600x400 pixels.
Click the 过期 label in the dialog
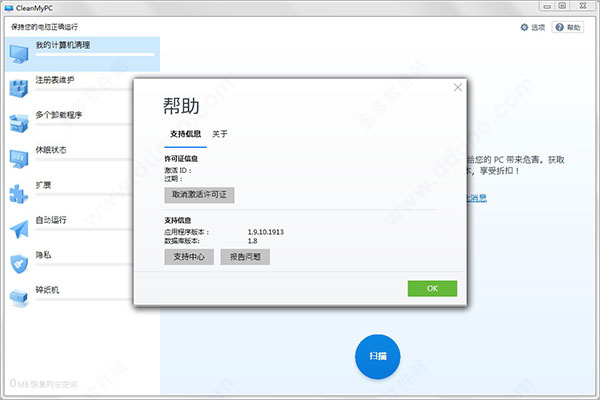(x=173, y=179)
